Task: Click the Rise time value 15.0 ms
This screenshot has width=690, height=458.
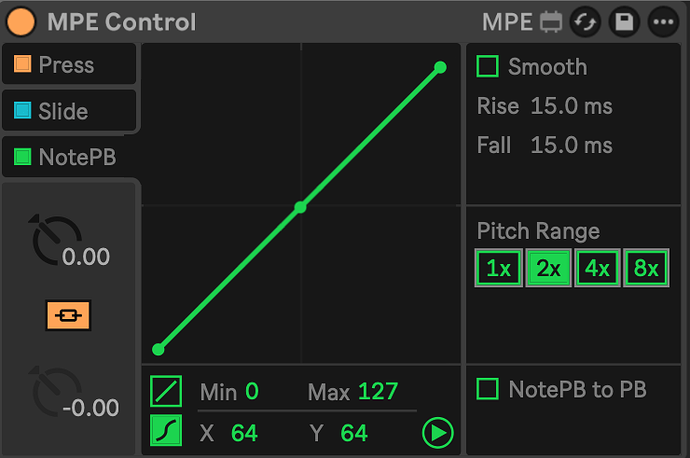Action: pyautogui.click(x=571, y=106)
